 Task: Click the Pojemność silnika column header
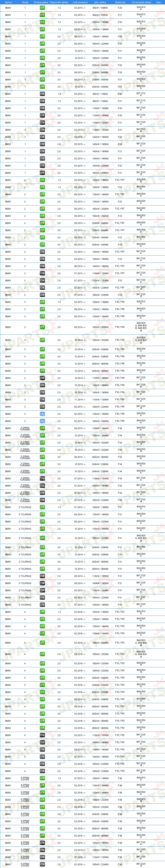(x=59, y=2)
